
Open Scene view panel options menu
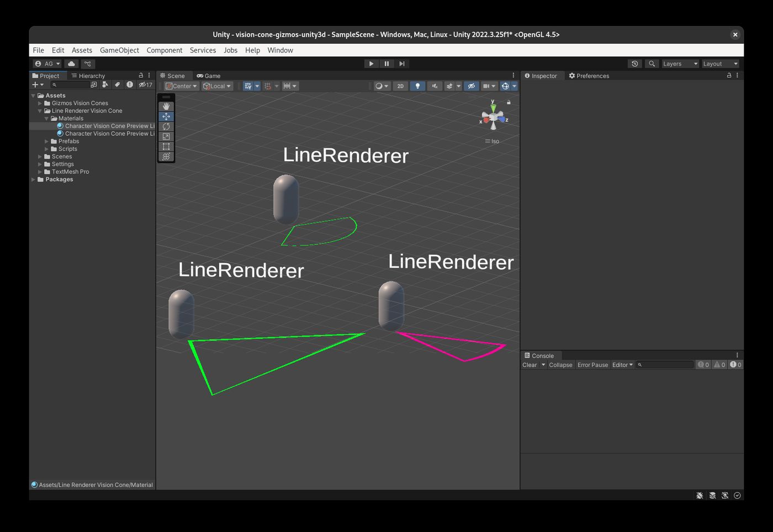coord(513,76)
